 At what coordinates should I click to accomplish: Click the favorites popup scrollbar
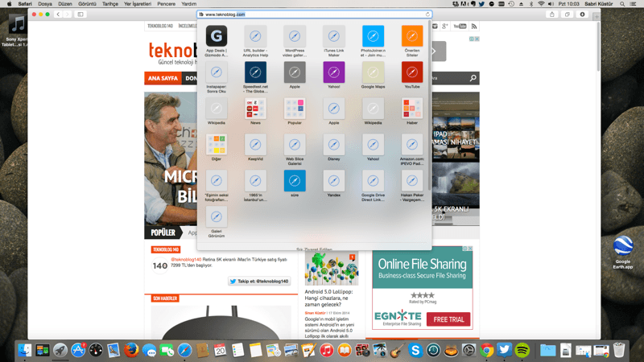430,105
